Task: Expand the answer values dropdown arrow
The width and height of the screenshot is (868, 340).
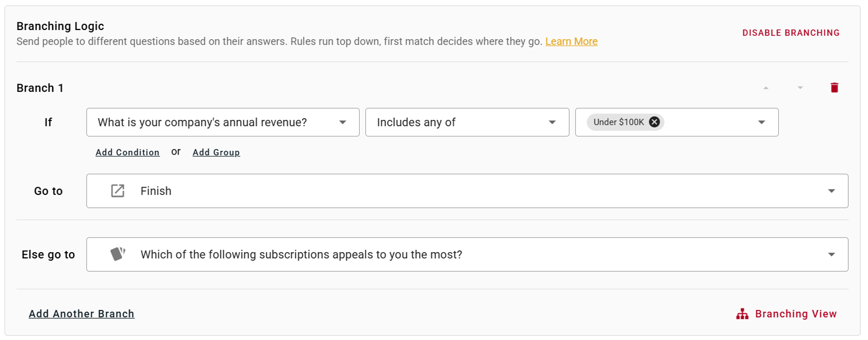Action: pos(761,122)
